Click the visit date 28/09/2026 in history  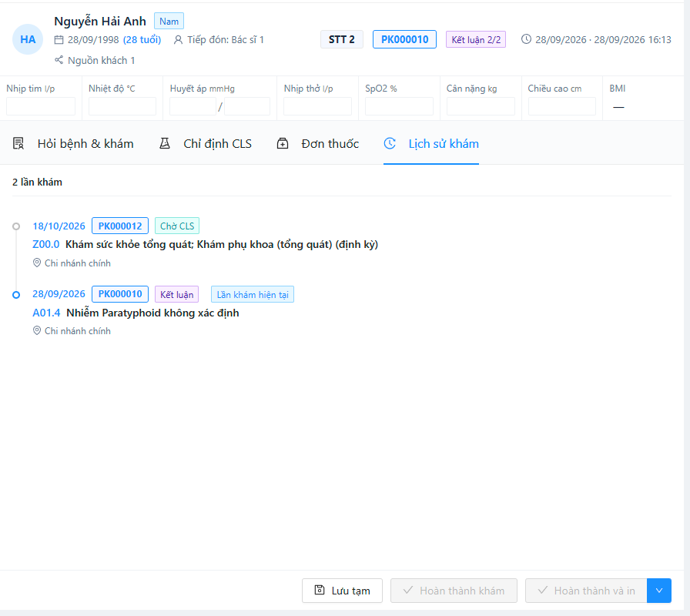coord(59,294)
